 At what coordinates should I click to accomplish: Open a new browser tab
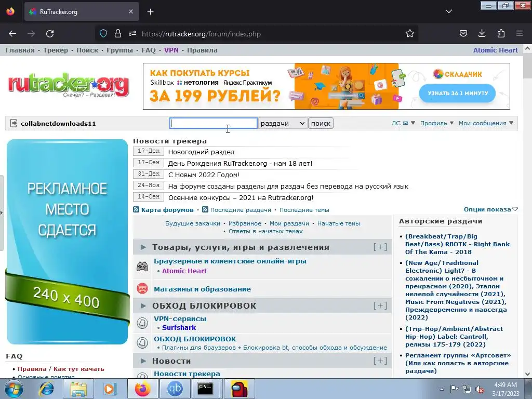[x=151, y=12]
